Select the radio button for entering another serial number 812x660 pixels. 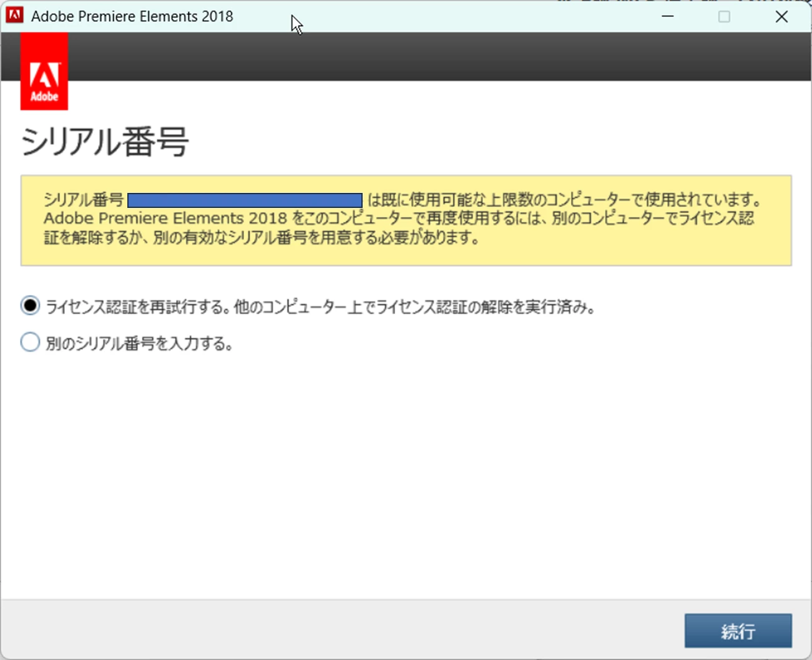tap(30, 342)
